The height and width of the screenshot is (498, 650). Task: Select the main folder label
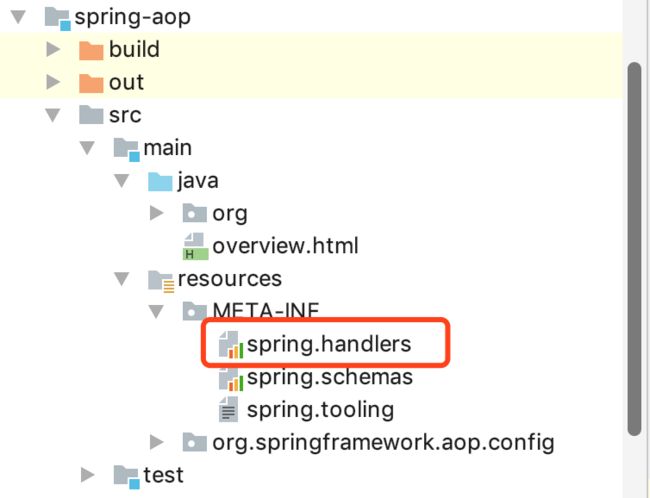point(167,148)
